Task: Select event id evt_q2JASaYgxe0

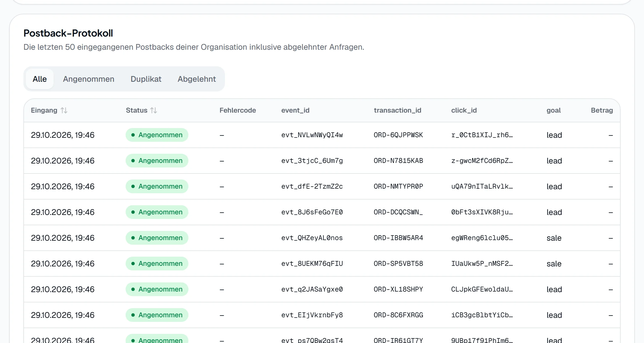Action: click(312, 289)
